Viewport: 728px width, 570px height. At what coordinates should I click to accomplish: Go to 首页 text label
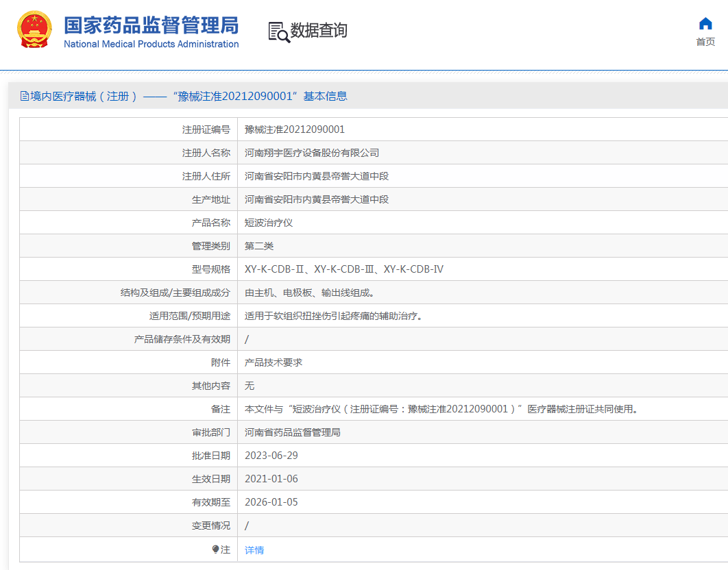coord(705,42)
